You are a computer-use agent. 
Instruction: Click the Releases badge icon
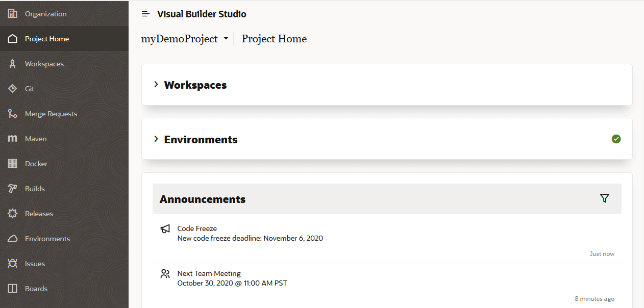point(13,214)
